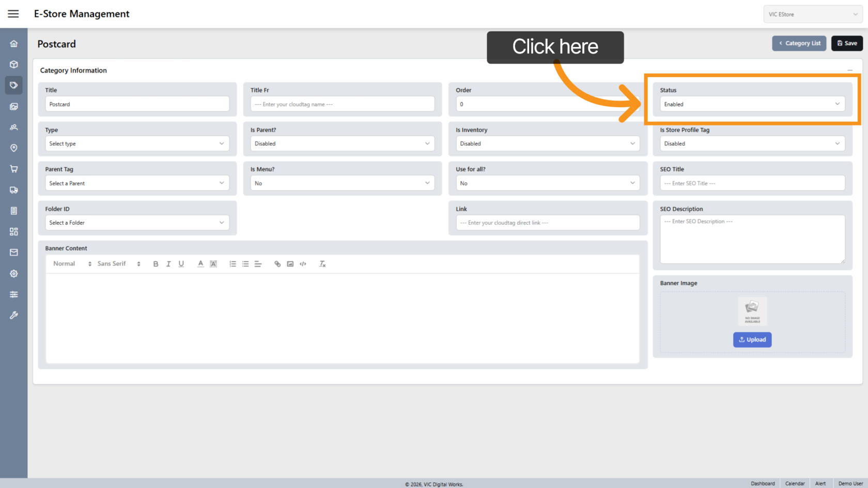Pick a text color in the editor
This screenshot has height=488, width=868.
click(x=200, y=264)
